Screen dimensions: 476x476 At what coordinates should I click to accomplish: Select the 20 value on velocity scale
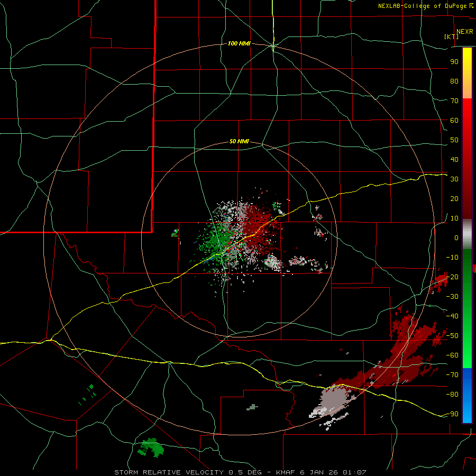click(x=454, y=198)
